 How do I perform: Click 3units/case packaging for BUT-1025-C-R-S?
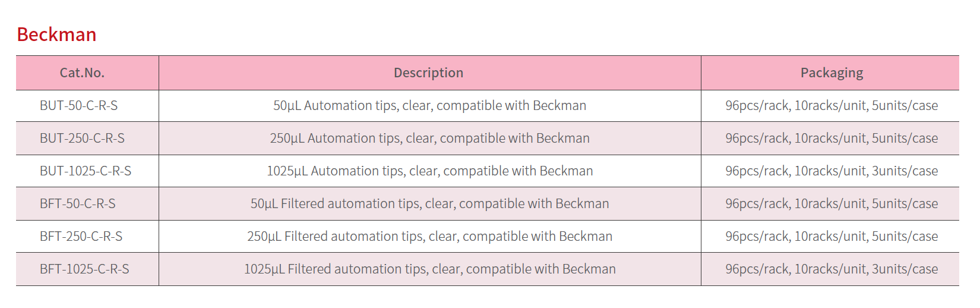[905, 171]
